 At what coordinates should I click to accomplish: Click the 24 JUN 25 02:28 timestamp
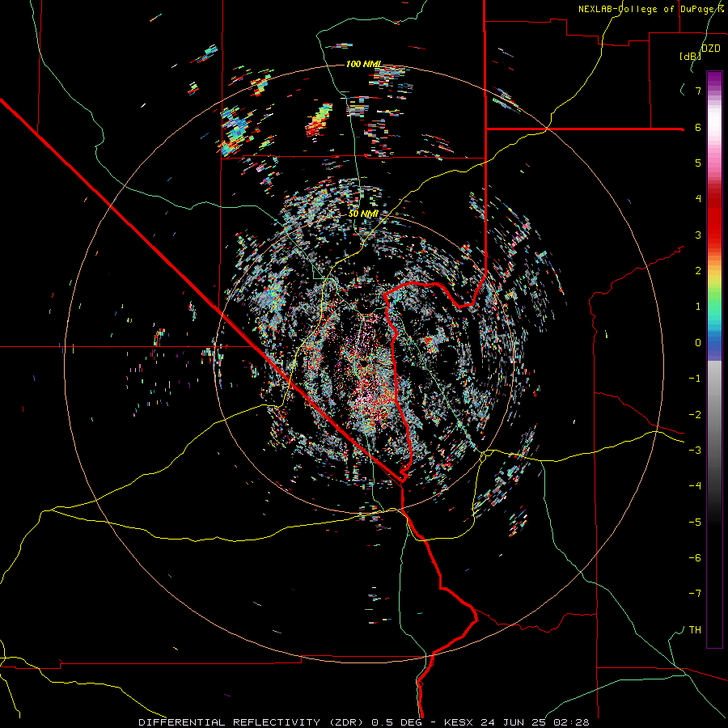[x=535, y=722]
